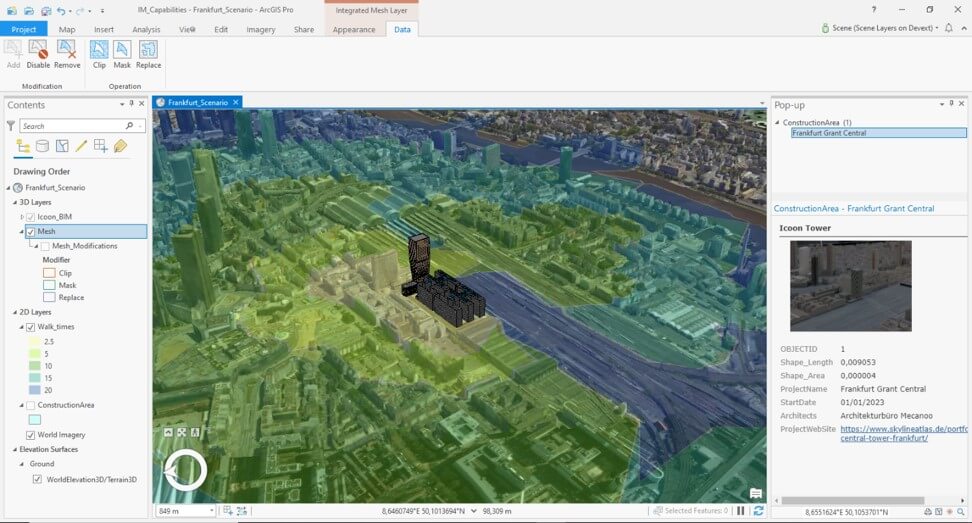
Task: Open the ArcGIS Pro help question mark
Action: (x=873, y=9)
